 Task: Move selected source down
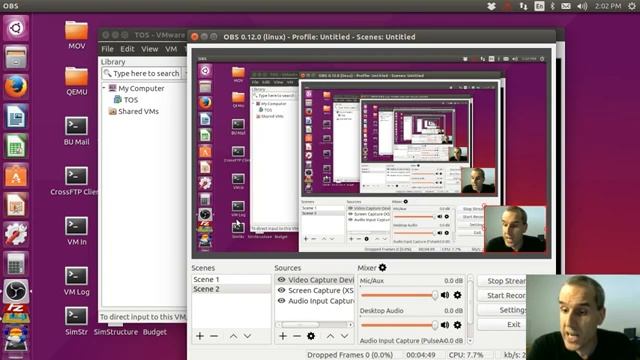[345, 336]
